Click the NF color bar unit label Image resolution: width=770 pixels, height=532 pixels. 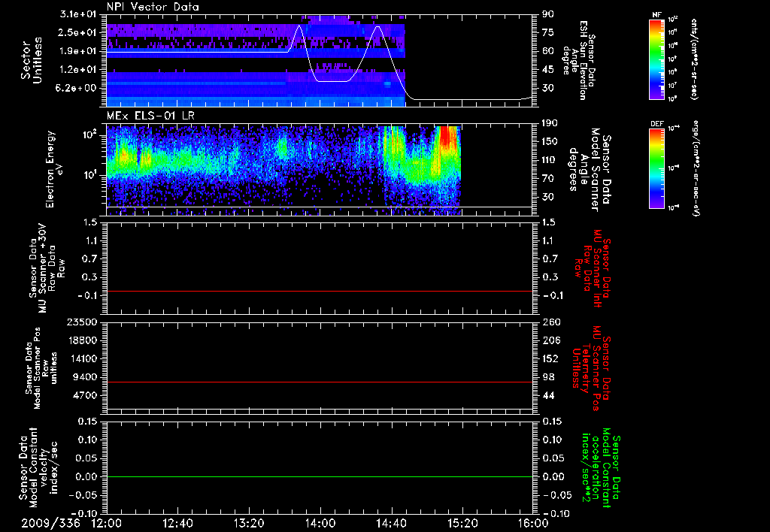[694, 59]
